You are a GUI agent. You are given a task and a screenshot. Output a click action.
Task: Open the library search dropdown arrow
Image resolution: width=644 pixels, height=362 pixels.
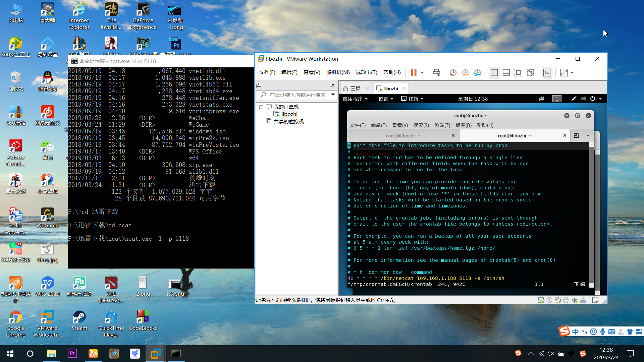point(333,95)
